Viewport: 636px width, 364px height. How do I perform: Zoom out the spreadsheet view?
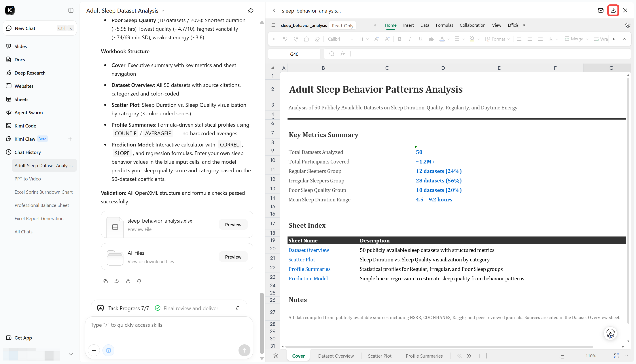coord(575,356)
